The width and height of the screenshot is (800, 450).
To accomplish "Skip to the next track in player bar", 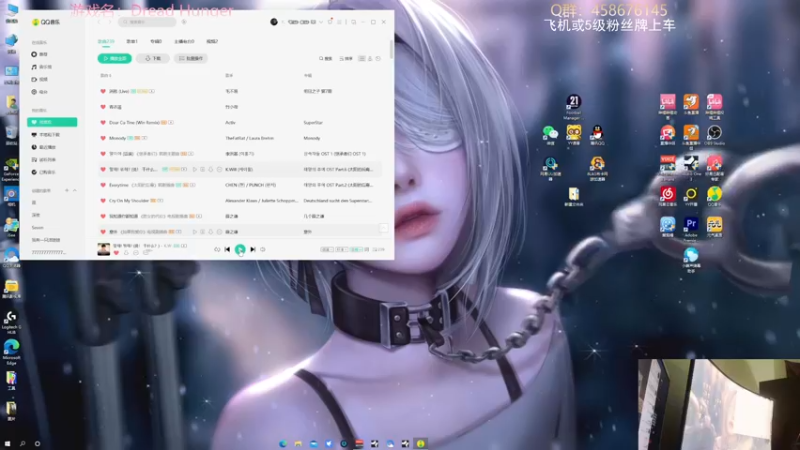I will click(x=253, y=249).
